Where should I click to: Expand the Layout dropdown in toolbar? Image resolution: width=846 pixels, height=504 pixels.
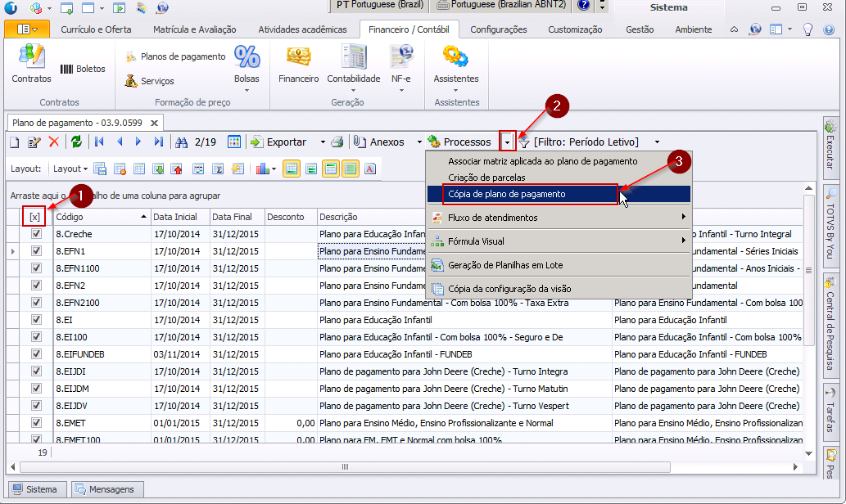pyautogui.click(x=70, y=169)
